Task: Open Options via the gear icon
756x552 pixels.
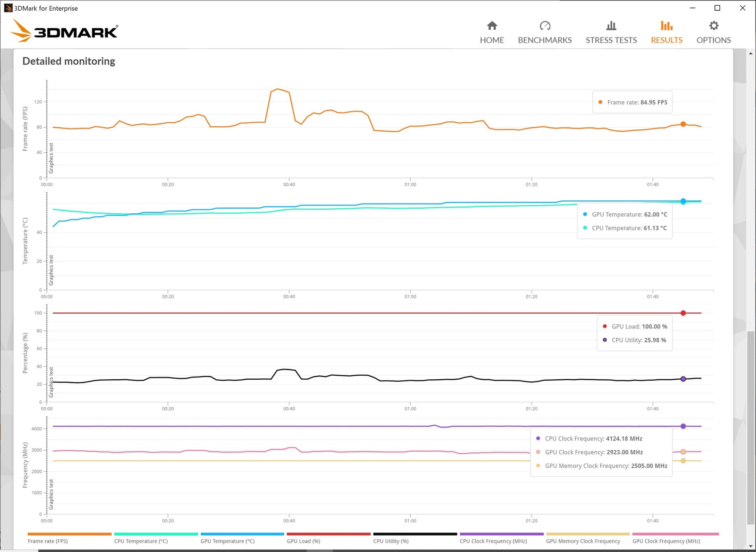Action: coord(714,26)
